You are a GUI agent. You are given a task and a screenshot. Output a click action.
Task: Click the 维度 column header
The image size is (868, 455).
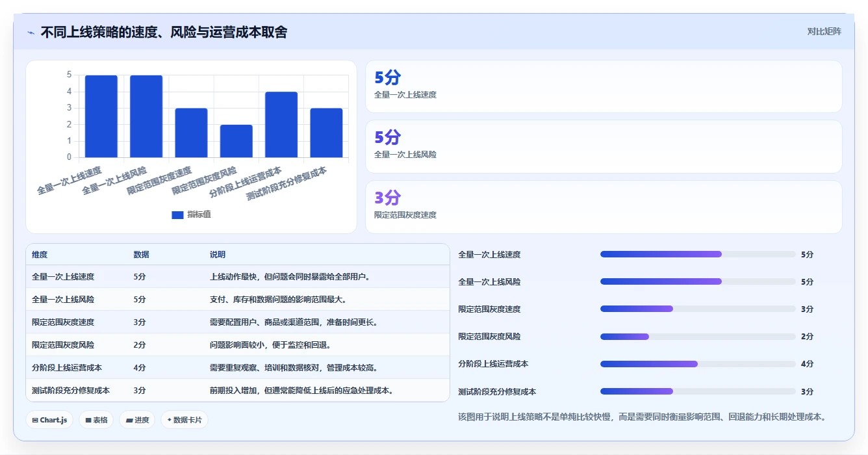pos(40,255)
